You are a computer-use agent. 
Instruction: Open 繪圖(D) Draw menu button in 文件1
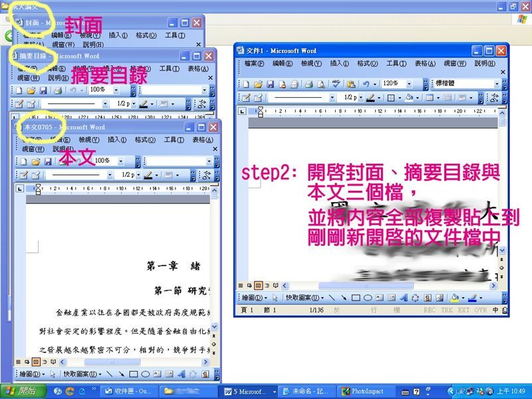point(255,298)
